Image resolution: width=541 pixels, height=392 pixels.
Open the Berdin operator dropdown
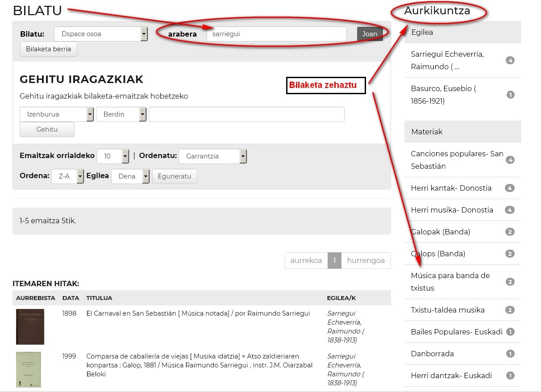point(121,114)
